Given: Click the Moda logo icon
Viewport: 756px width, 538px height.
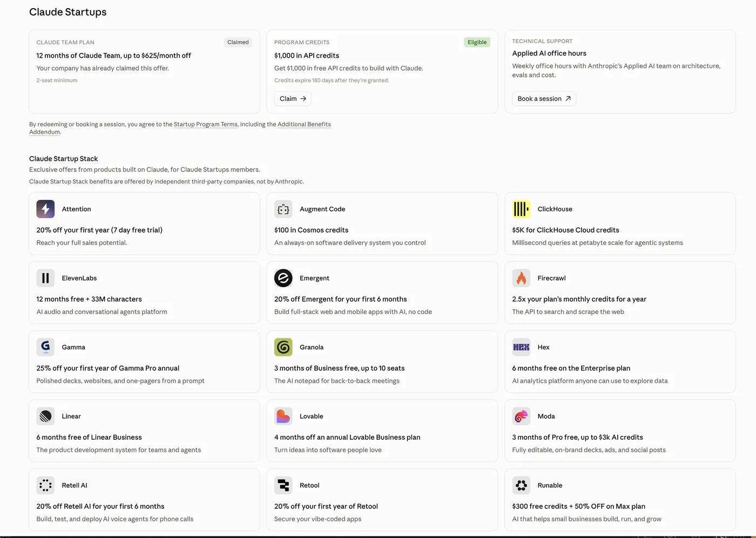Looking at the screenshot, I should [x=521, y=416].
